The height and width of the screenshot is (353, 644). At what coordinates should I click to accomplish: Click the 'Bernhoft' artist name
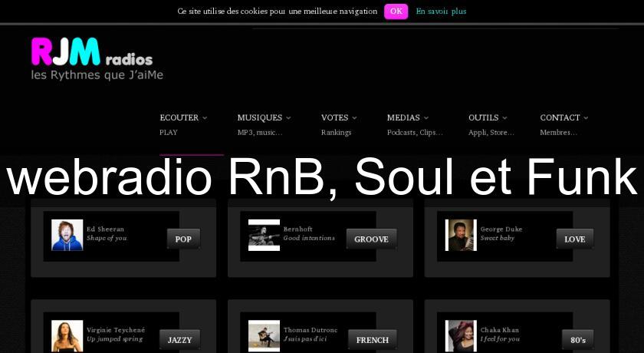[x=297, y=229]
